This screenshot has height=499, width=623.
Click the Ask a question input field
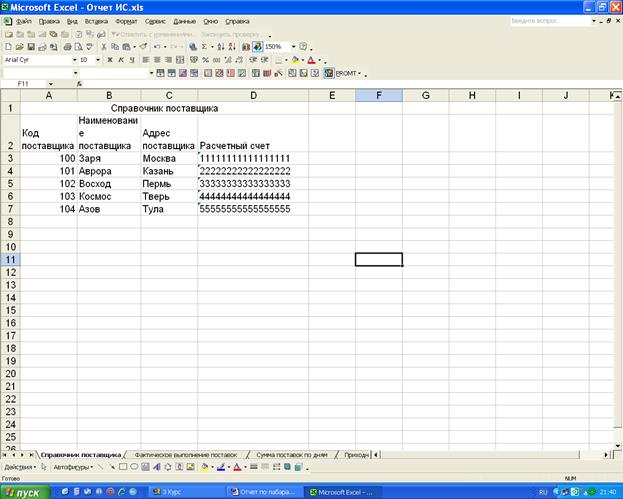pyautogui.click(x=550, y=21)
